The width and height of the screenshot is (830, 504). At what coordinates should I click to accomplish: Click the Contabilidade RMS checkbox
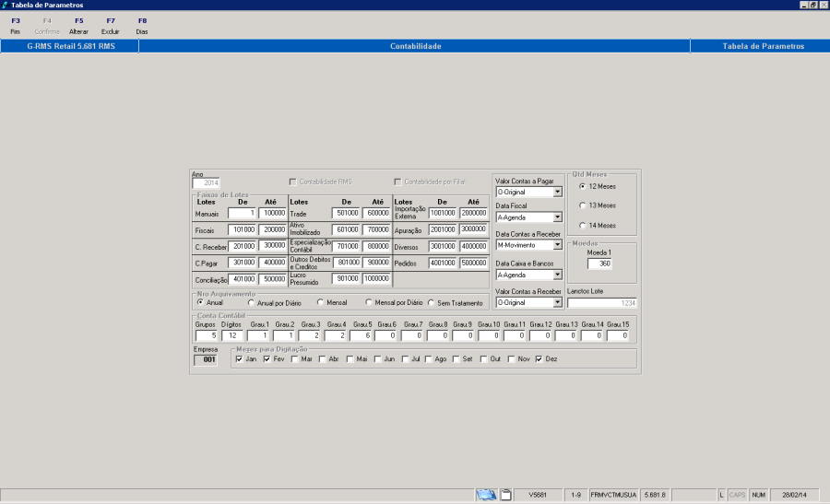click(292, 182)
